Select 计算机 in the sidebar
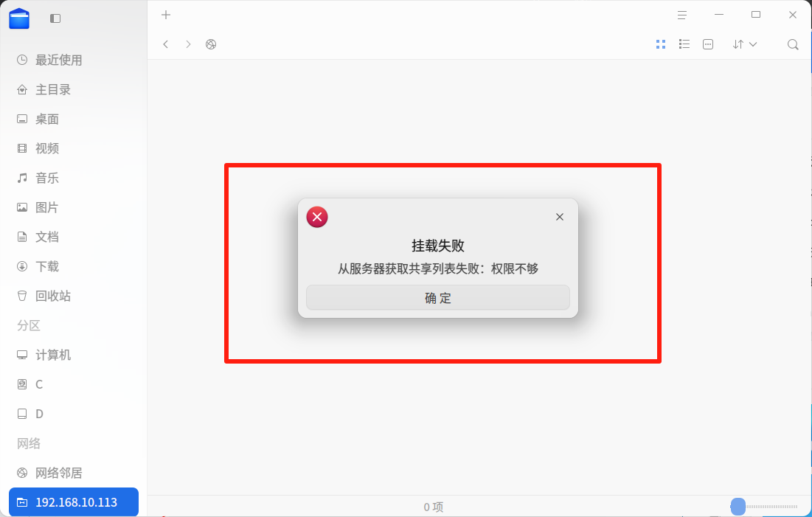 (74, 355)
